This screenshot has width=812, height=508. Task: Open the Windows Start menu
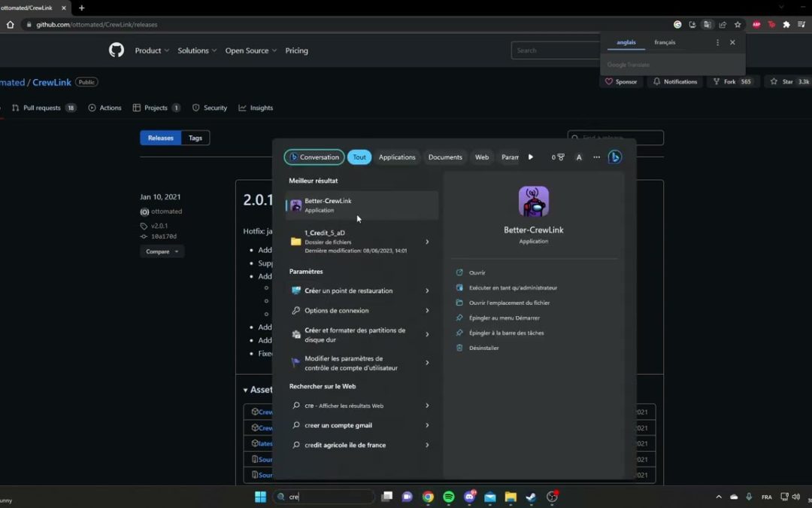(260, 497)
